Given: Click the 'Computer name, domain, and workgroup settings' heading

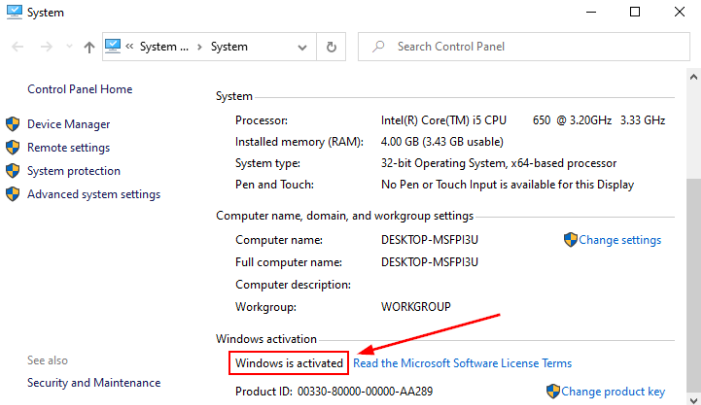Looking at the screenshot, I should click(344, 215).
